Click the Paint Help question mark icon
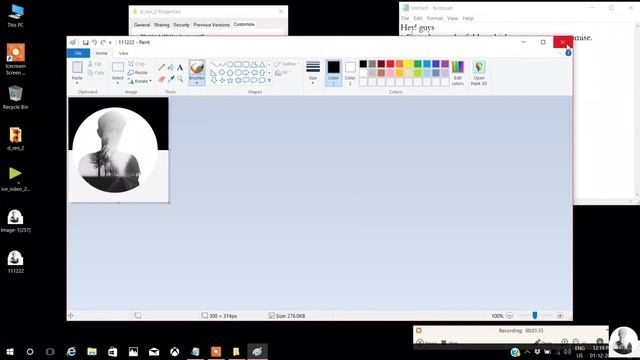640x360 pixels. 568,53
